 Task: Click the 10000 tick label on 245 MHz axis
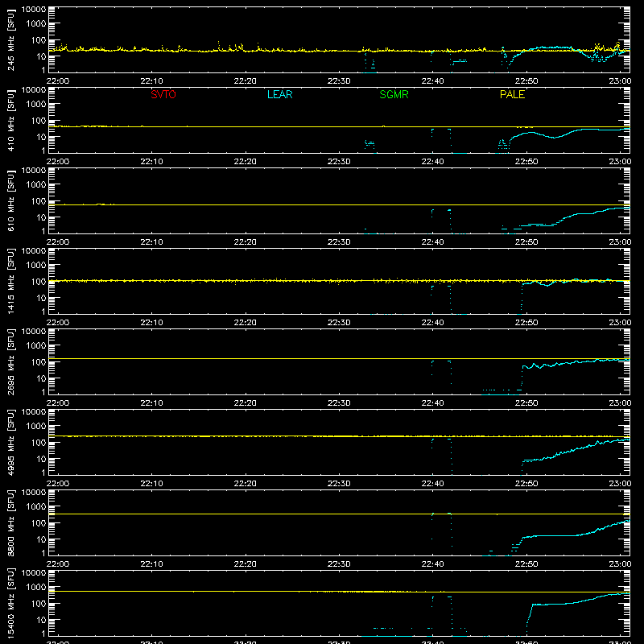pos(34,10)
